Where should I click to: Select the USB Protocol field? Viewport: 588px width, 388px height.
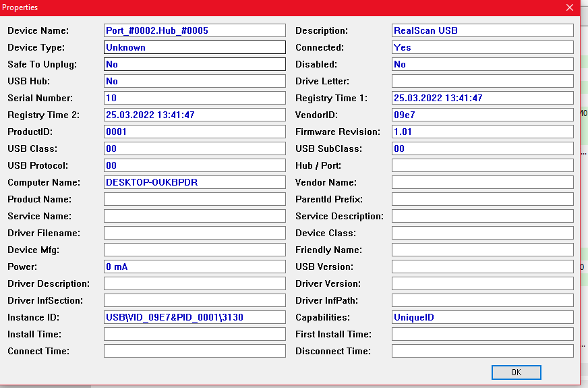195,165
